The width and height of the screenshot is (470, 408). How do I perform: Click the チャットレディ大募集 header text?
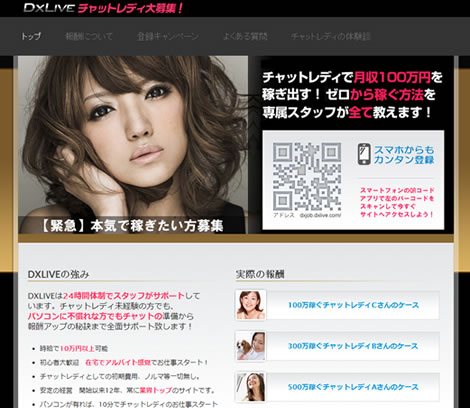click(130, 8)
